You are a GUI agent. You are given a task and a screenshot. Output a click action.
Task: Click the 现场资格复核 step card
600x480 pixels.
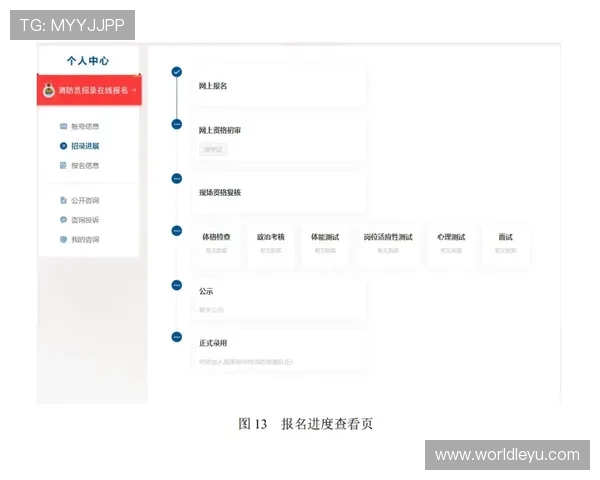[279, 193]
